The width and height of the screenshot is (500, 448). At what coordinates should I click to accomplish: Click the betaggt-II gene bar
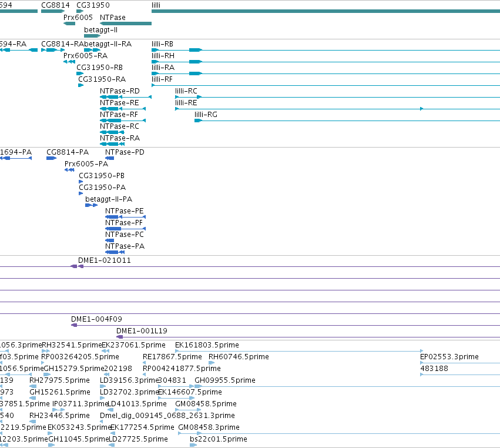92,36
